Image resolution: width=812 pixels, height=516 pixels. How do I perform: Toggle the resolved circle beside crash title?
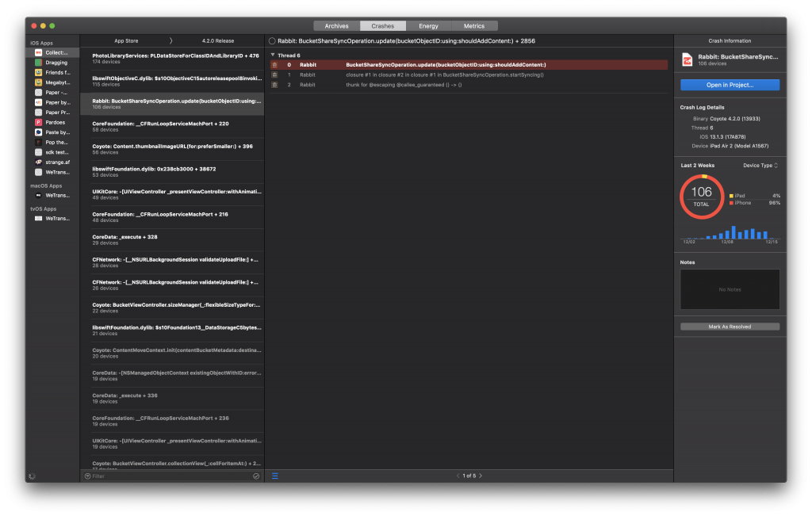tap(272, 40)
